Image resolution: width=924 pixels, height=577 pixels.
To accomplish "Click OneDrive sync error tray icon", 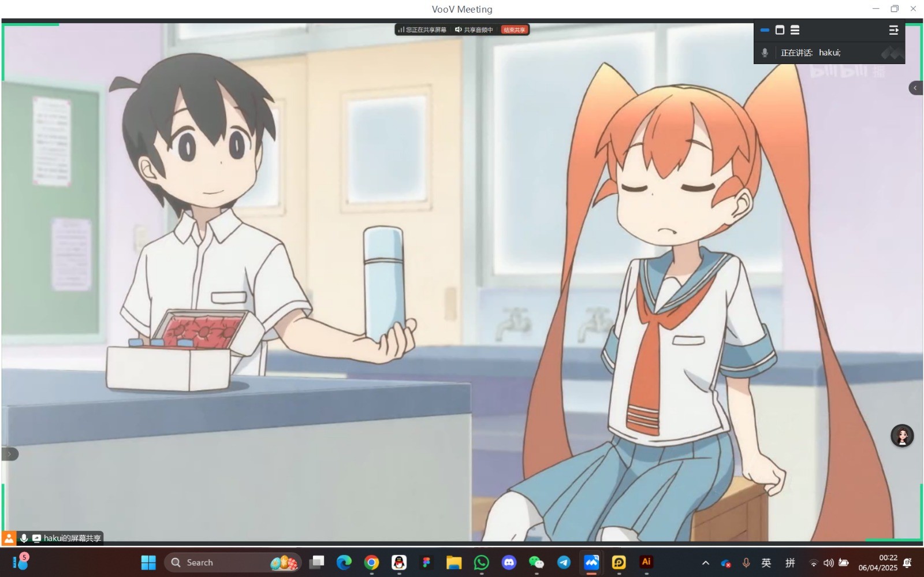I will pos(726,563).
